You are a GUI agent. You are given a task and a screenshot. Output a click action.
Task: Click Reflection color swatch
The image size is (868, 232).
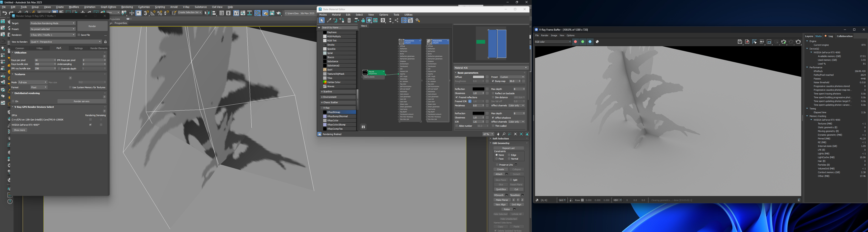click(478, 89)
